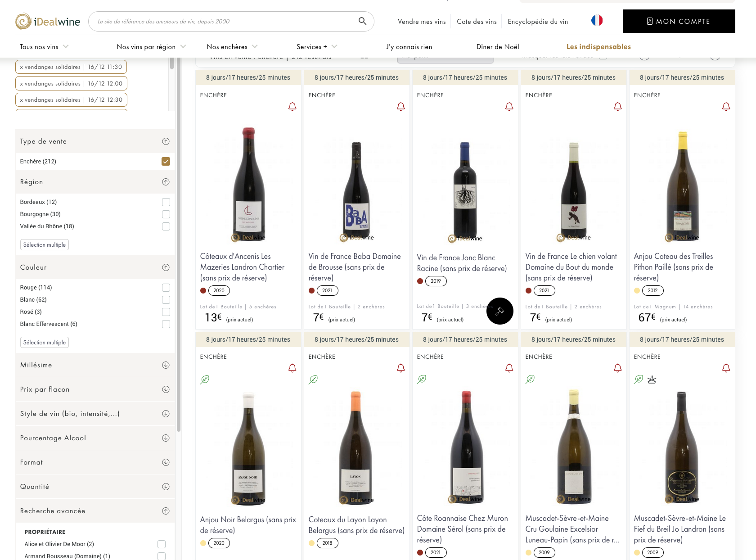Screen dimensions: 756x560
Task: Click the search magnifier icon
Action: click(x=362, y=21)
